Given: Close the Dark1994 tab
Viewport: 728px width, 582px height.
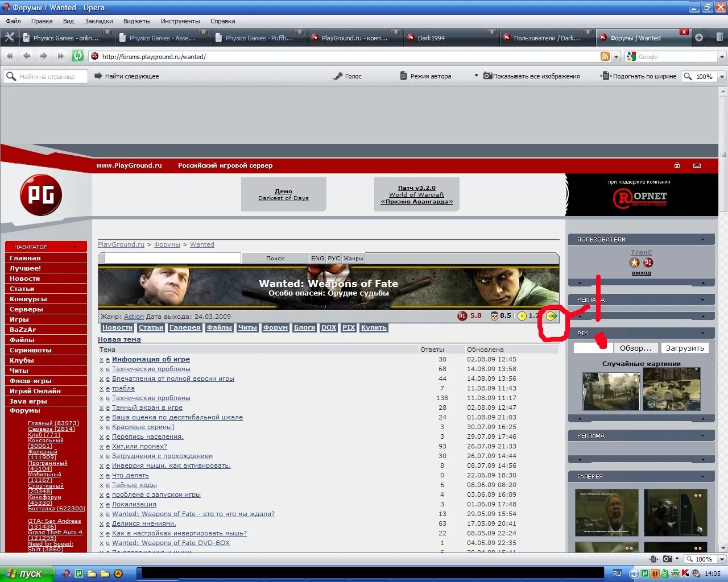Looking at the screenshot, I should [x=491, y=32].
